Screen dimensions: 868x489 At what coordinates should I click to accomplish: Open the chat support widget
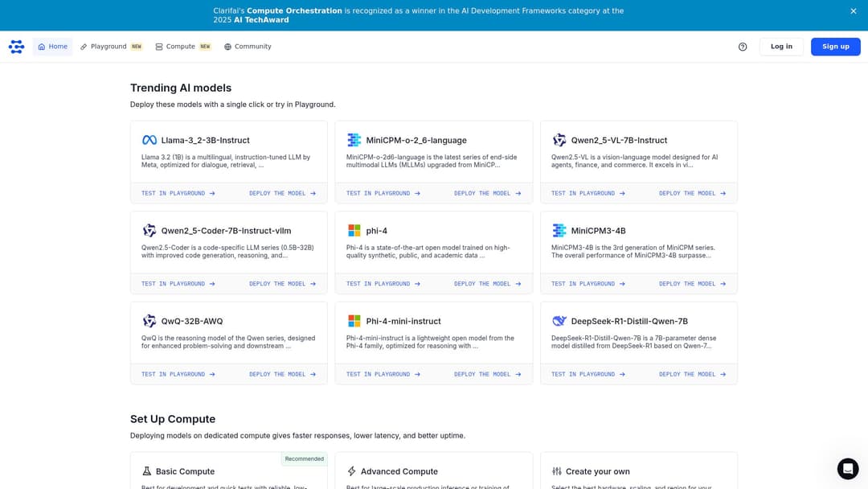coord(848,469)
